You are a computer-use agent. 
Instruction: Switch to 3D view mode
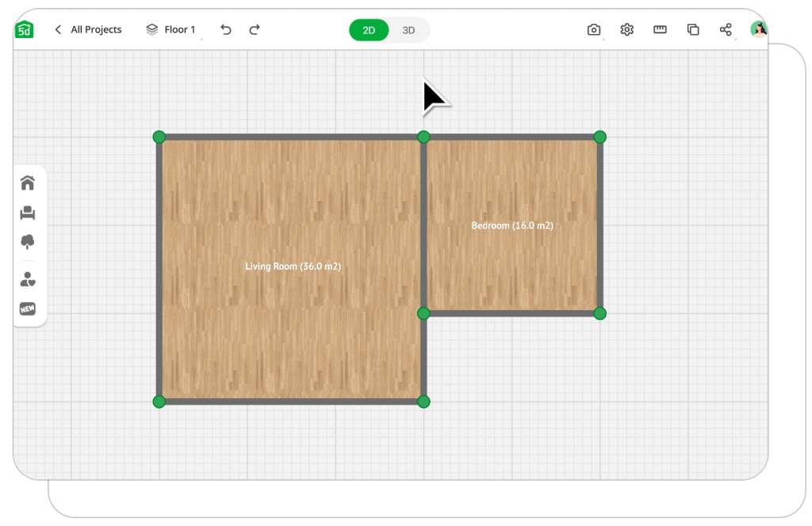408,30
